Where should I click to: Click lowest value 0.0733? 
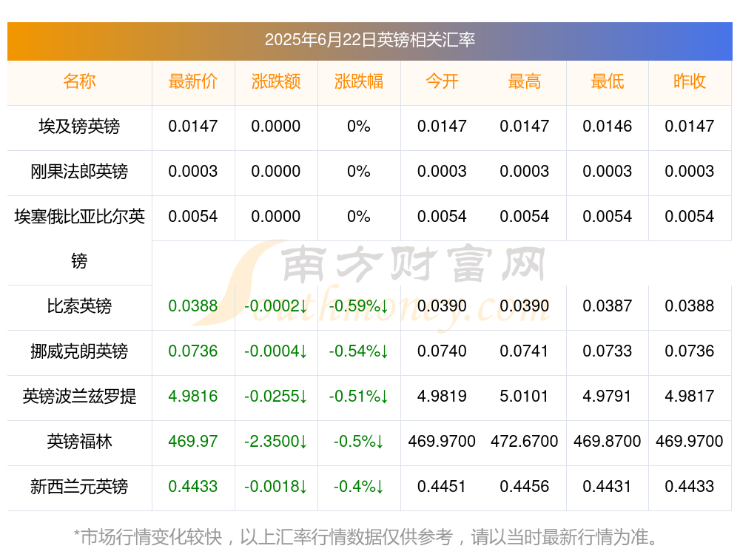point(608,351)
